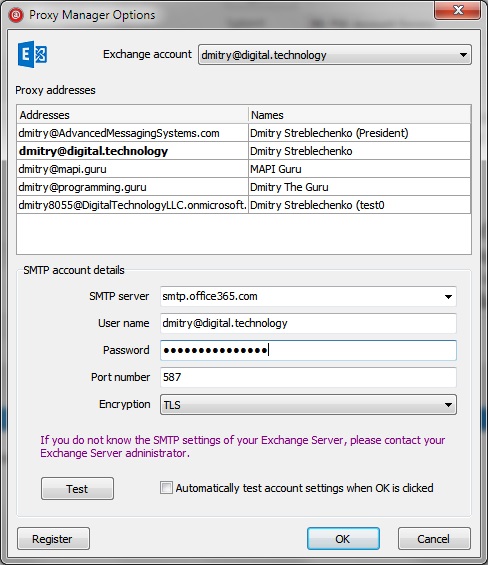Open the Encryption TLS dropdown

308,405
